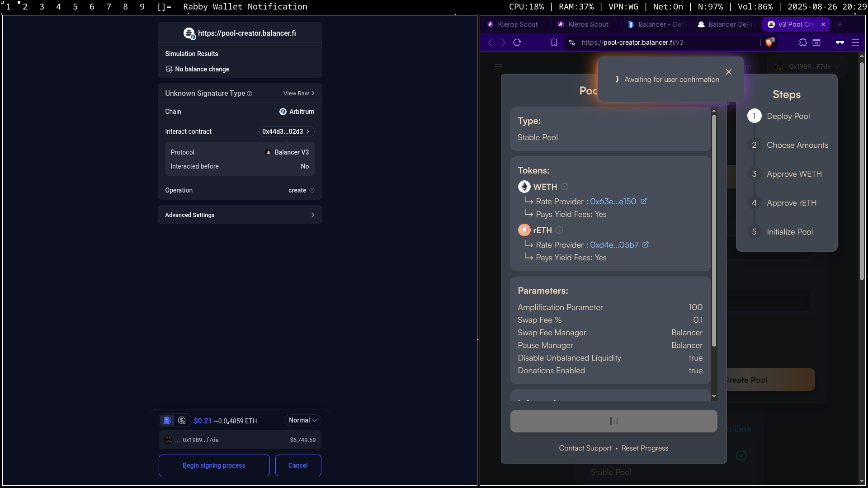Image resolution: width=868 pixels, height=488 pixels.
Task: Click help icon next to Unknown Signature Type
Action: click(250, 94)
